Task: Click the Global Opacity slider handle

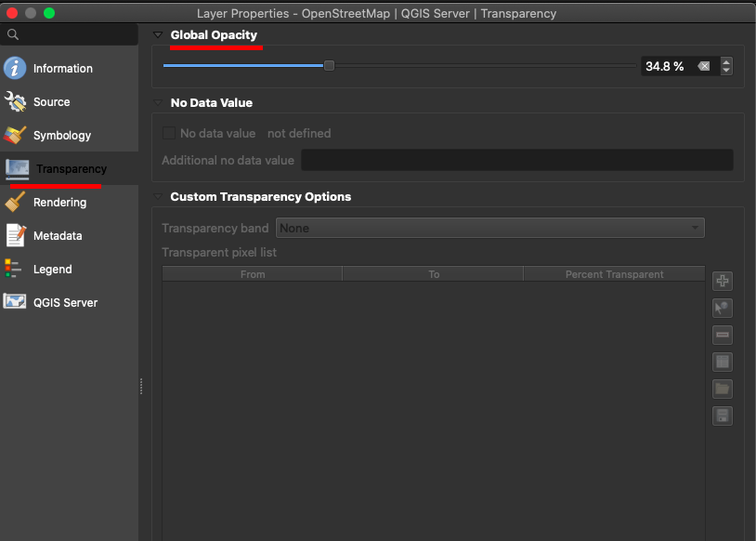Action: click(329, 65)
